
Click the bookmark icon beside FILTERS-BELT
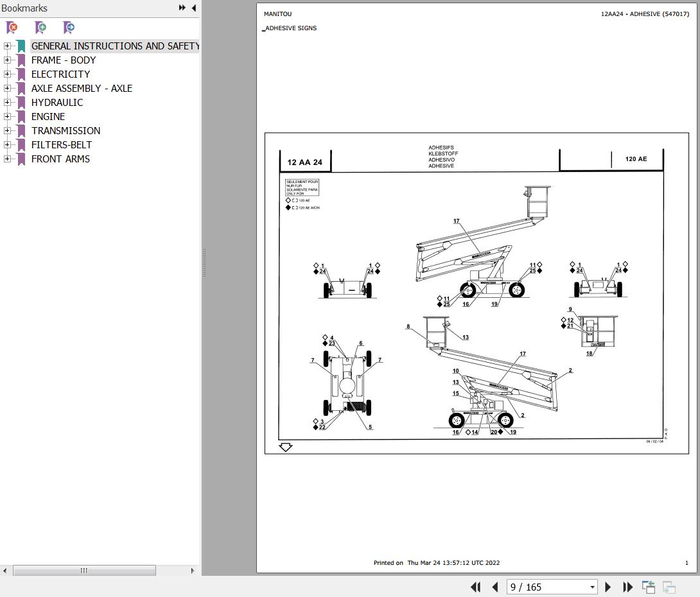[x=21, y=145]
